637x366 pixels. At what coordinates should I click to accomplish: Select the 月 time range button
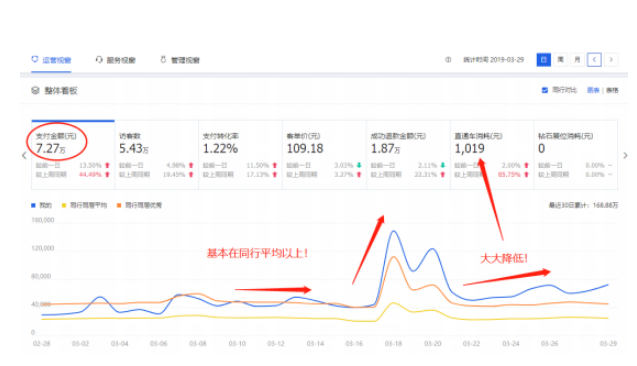(x=577, y=60)
